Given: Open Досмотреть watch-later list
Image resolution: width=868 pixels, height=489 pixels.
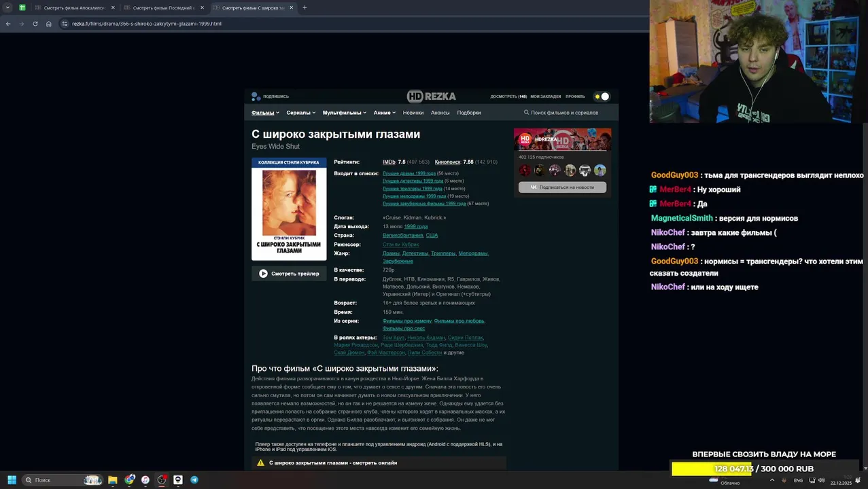Looking at the screenshot, I should 508,96.
